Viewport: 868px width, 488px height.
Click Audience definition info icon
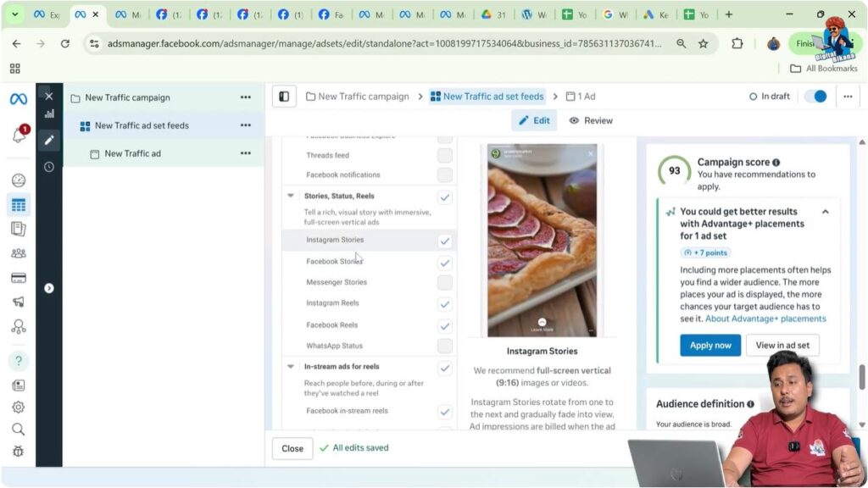(x=751, y=404)
